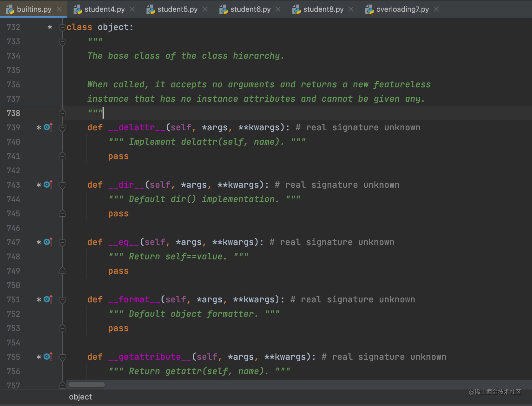Fold __delattr__ using its gutter marker

62,127
